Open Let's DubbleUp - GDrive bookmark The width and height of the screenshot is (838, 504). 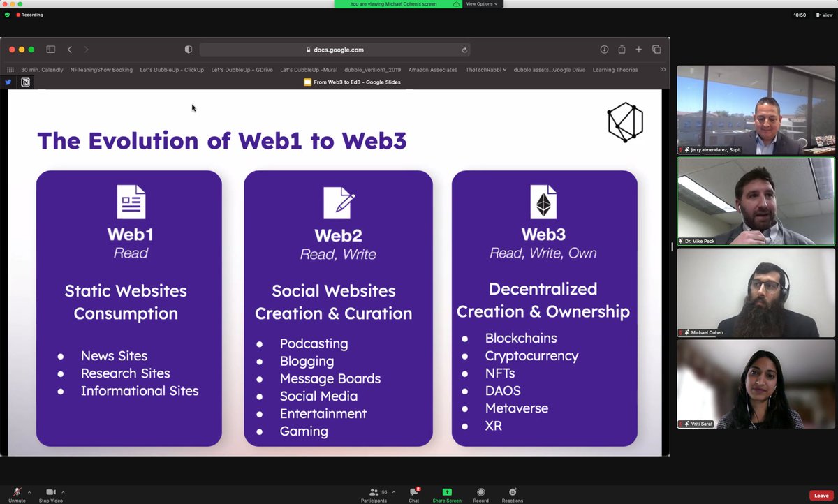pyautogui.click(x=242, y=70)
